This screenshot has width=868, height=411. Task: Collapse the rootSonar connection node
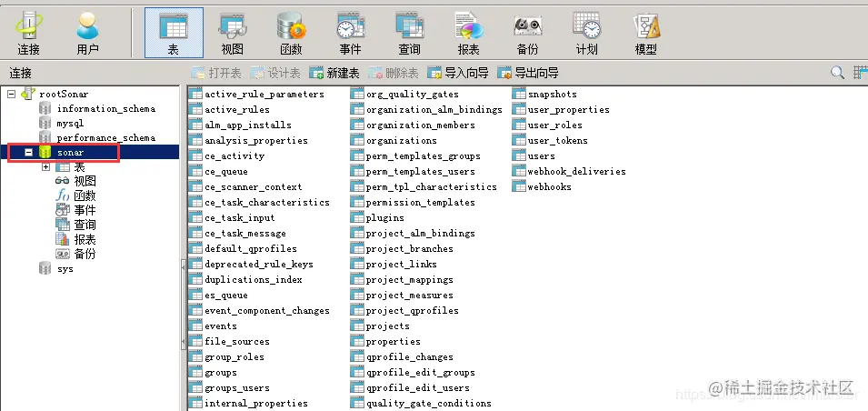coord(11,95)
